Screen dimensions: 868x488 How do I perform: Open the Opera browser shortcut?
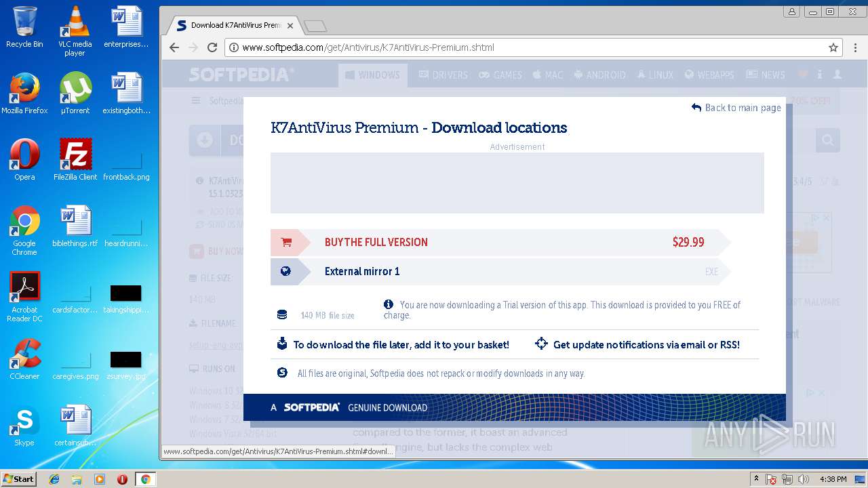coord(24,159)
